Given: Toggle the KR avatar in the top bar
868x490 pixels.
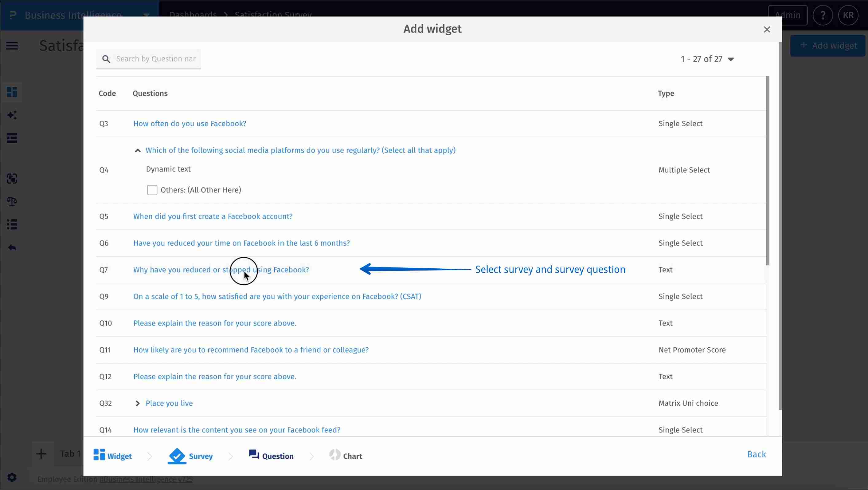Looking at the screenshot, I should (848, 15).
